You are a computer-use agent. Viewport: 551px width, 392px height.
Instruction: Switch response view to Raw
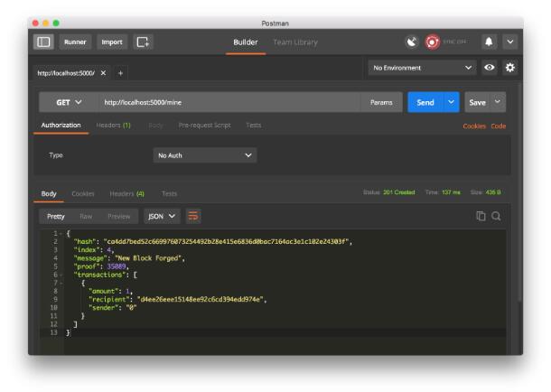(x=86, y=216)
